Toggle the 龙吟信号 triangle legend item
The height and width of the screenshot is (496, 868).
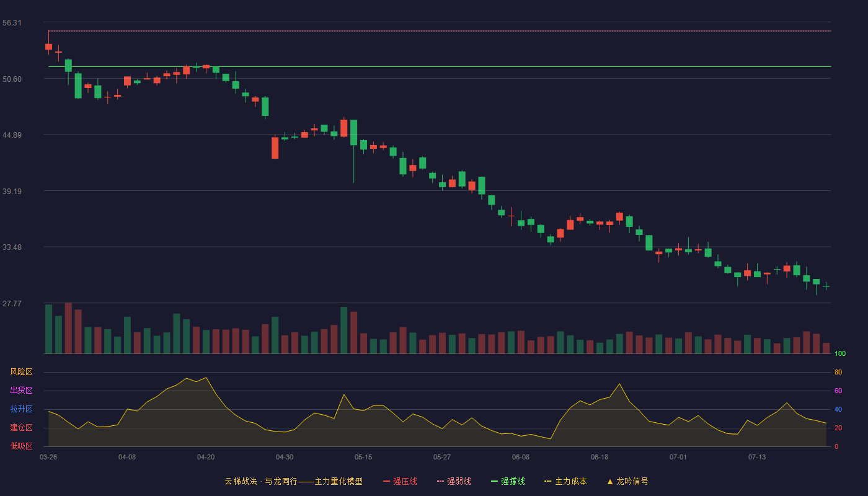[x=627, y=481]
